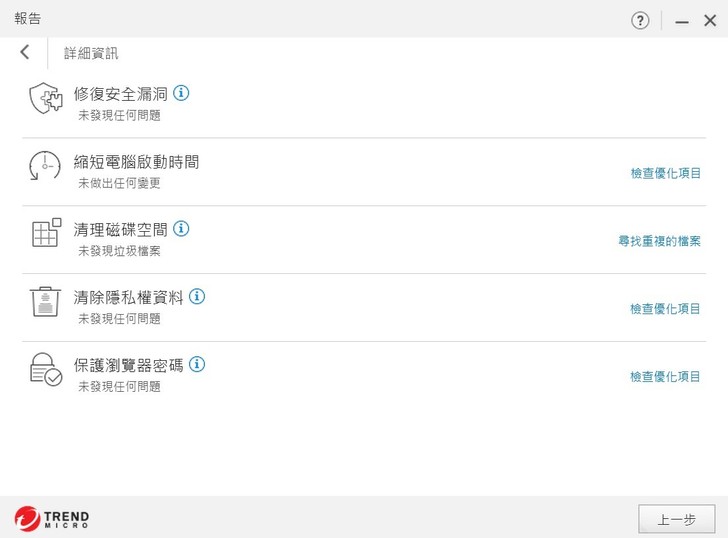Open 檢查優化項目 for startup time
Image resolution: width=728 pixels, height=538 pixels.
point(665,173)
